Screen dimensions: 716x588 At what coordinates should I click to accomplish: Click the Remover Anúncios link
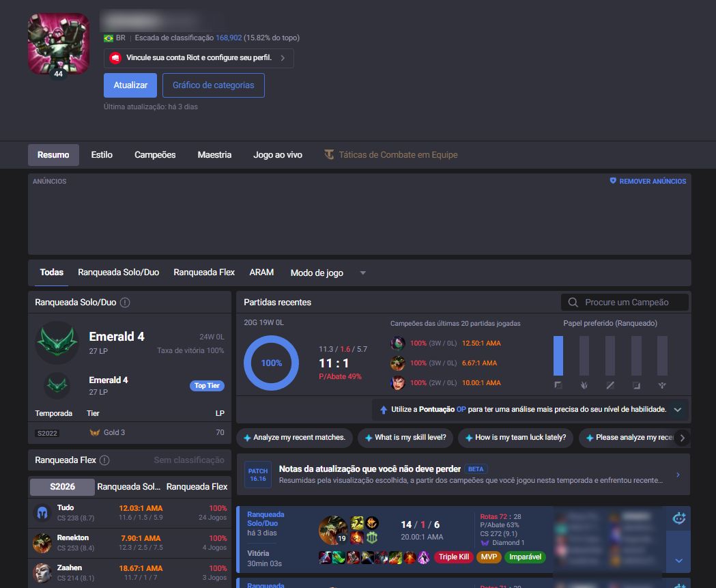[x=648, y=182]
